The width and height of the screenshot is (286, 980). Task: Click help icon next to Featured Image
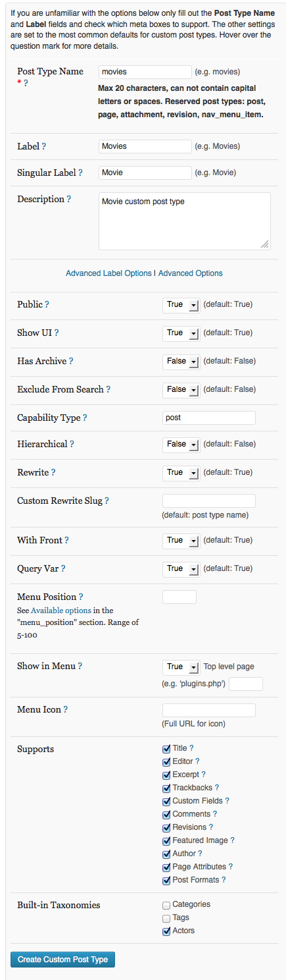[x=233, y=840]
